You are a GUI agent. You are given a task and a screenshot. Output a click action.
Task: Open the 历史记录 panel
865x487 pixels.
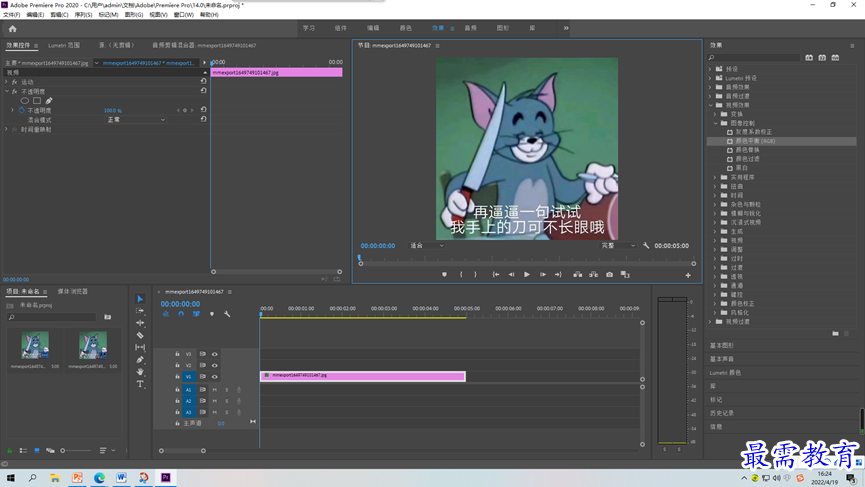tap(722, 413)
